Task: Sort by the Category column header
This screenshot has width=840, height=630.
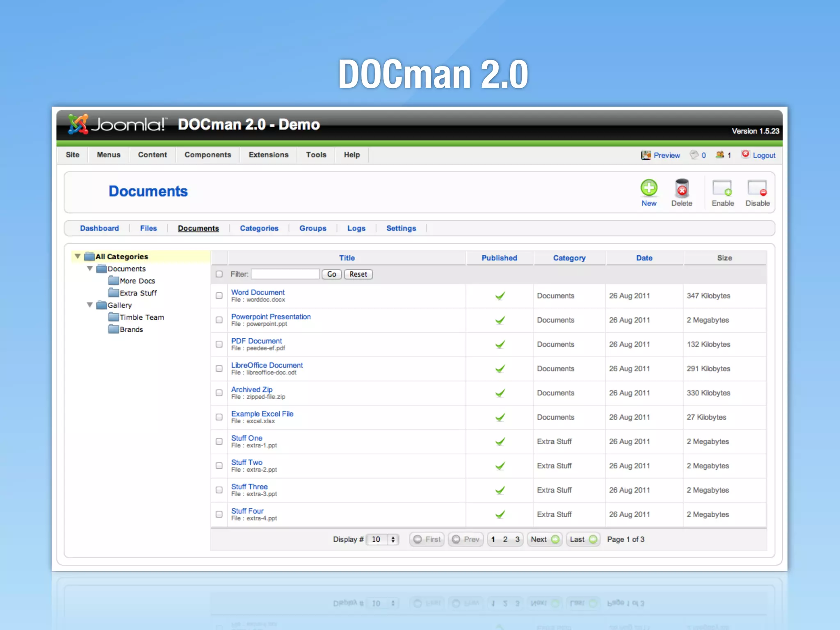Action: pyautogui.click(x=569, y=258)
